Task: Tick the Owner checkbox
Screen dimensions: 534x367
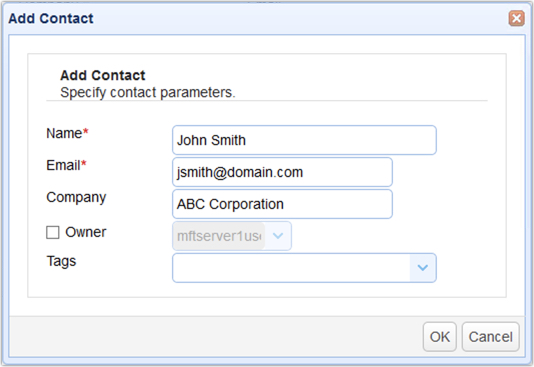Action: (53, 233)
